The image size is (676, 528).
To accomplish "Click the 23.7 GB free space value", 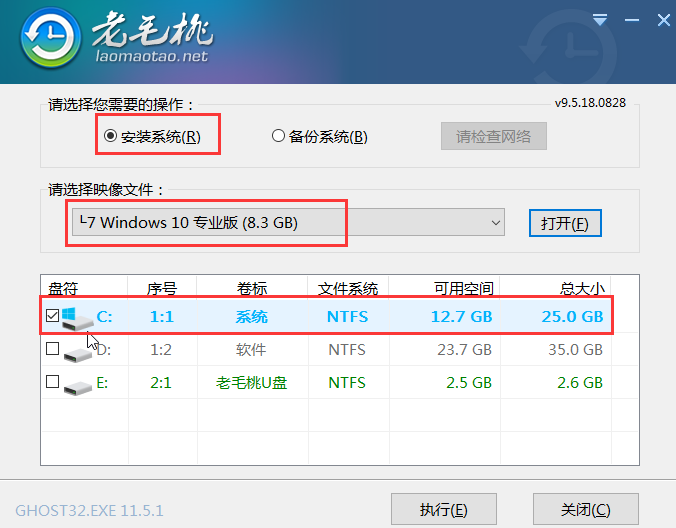I will pyautogui.click(x=464, y=350).
